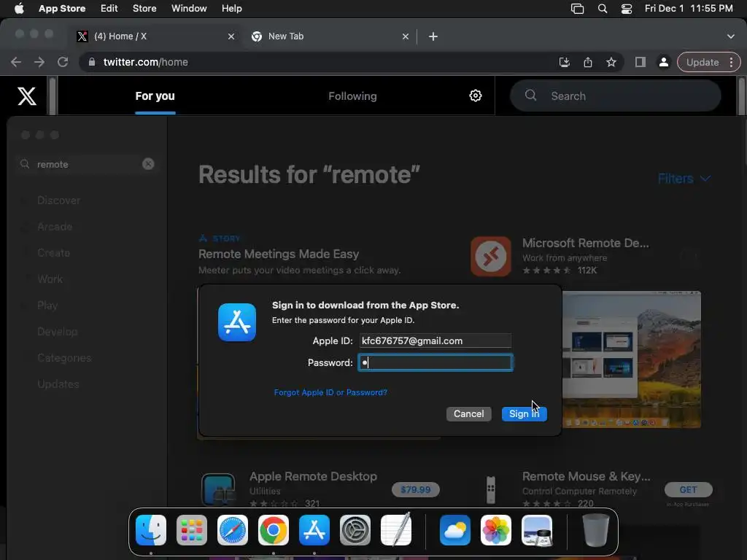Image resolution: width=747 pixels, height=560 pixels.
Task: Switch to the New Tab tab
Action: [x=330, y=36]
